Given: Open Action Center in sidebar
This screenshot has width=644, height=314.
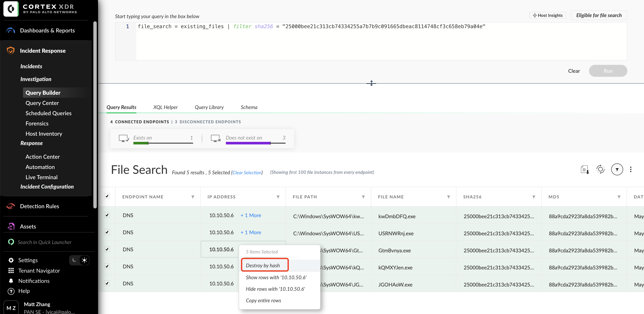Looking at the screenshot, I should pyautogui.click(x=43, y=157).
